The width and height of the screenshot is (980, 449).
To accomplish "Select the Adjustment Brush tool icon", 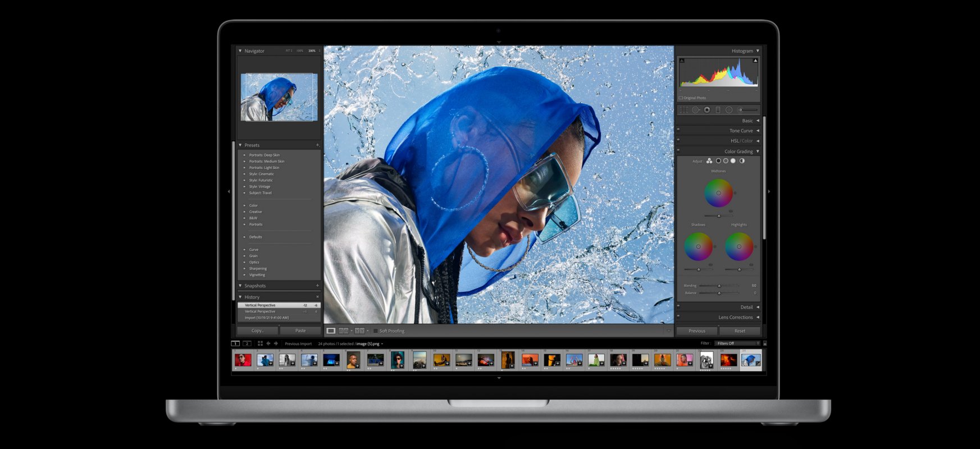I will tap(748, 110).
